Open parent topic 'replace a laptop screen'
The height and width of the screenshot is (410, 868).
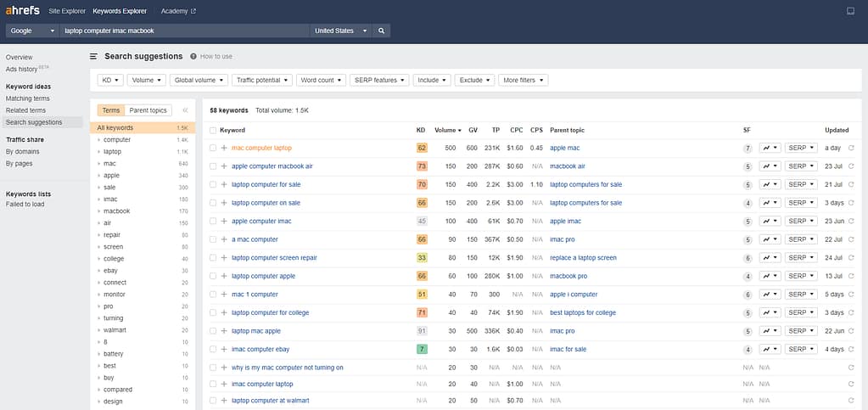[583, 258]
